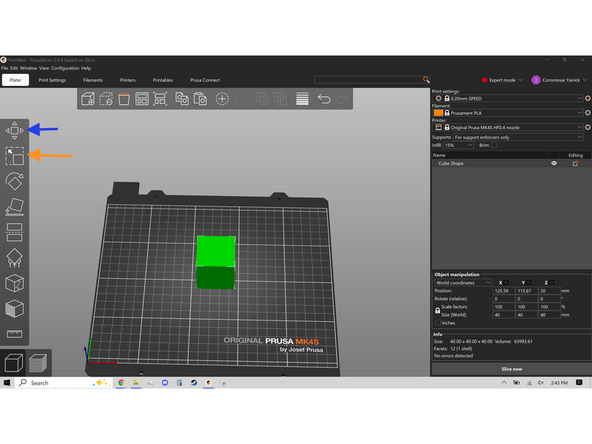The height and width of the screenshot is (444, 592).
Task: Toggle mirror along X axis
Action: pyautogui.click(x=506, y=282)
